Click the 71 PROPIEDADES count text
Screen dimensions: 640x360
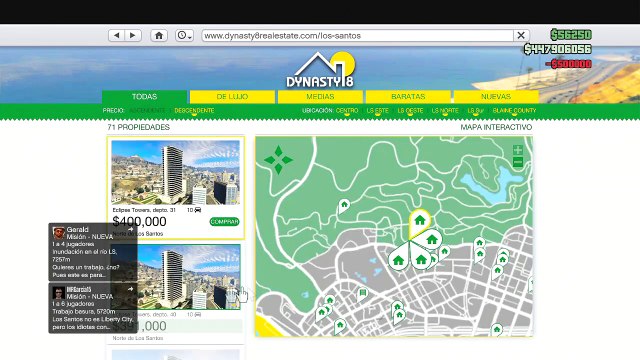[138, 127]
